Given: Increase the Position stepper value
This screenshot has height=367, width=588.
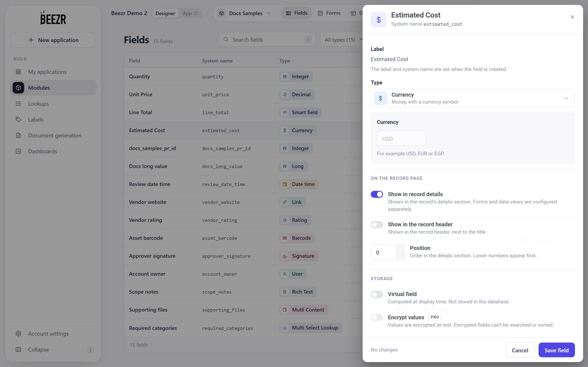Looking at the screenshot, I should (x=400, y=249).
